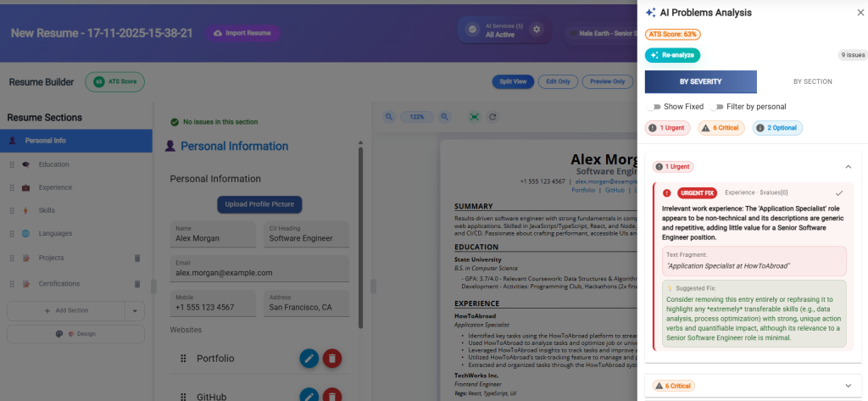Image resolution: width=868 pixels, height=401 pixels.
Task: Open the AI Services settings gear
Action: click(536, 30)
